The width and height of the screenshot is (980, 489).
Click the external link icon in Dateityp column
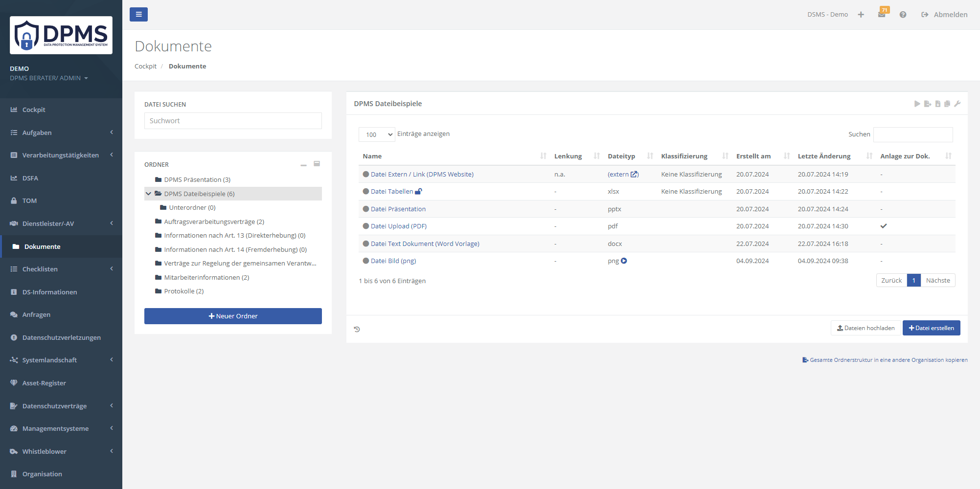point(634,174)
